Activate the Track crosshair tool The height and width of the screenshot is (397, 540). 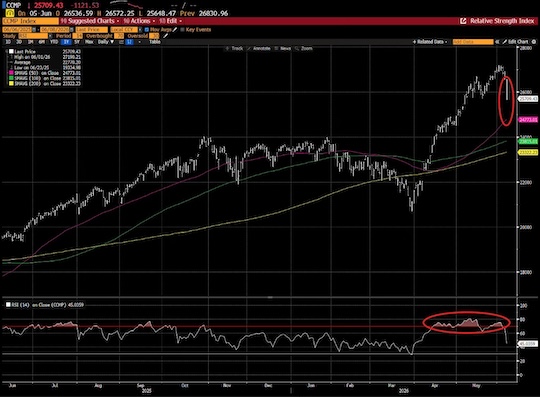[234, 49]
